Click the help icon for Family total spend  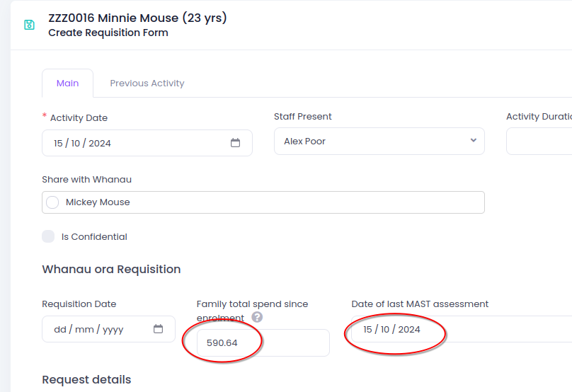[257, 317]
